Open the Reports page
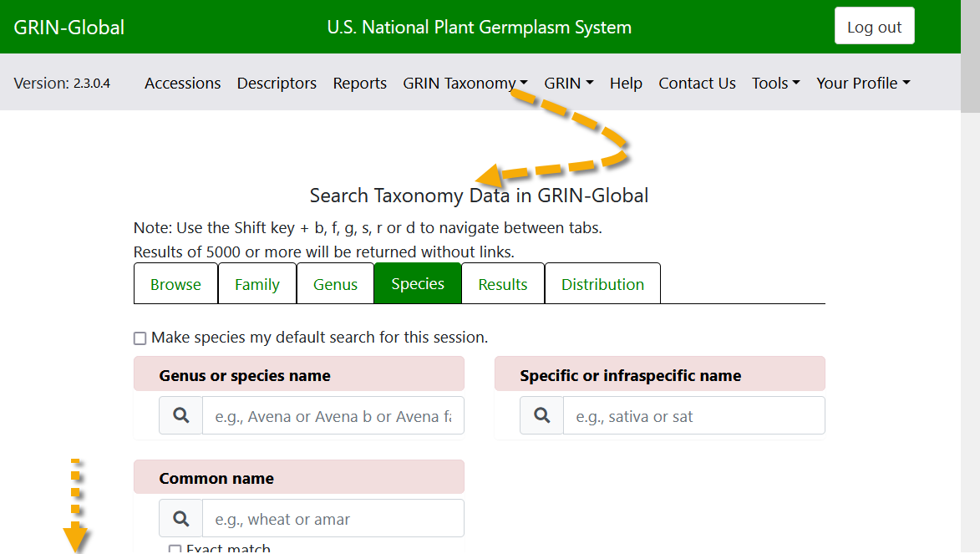The image size is (980, 554). [x=359, y=83]
